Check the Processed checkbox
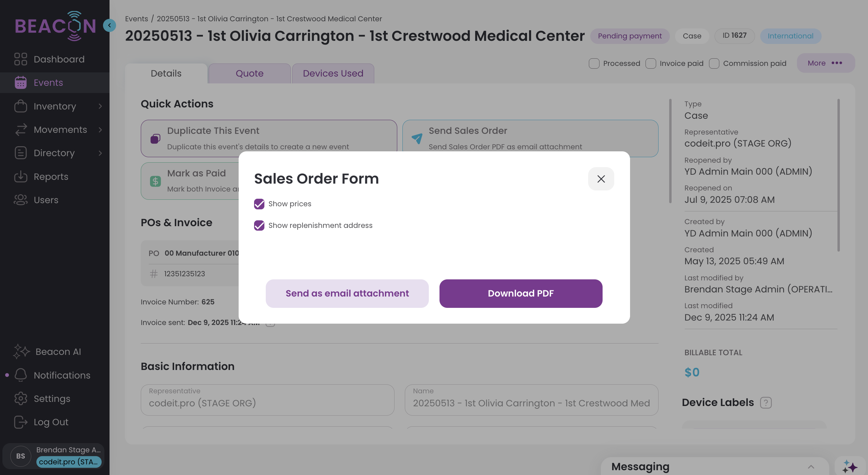The height and width of the screenshot is (475, 868). [594, 63]
